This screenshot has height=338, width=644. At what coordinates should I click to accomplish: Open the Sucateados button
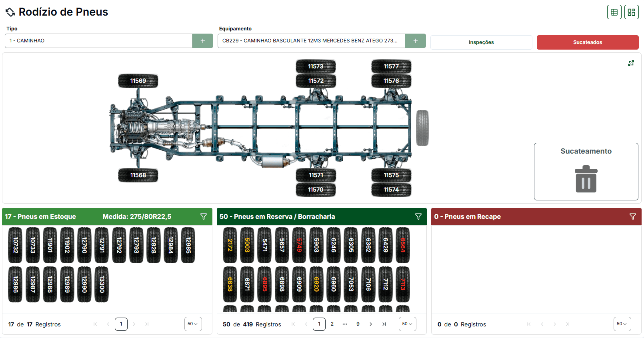[588, 42]
